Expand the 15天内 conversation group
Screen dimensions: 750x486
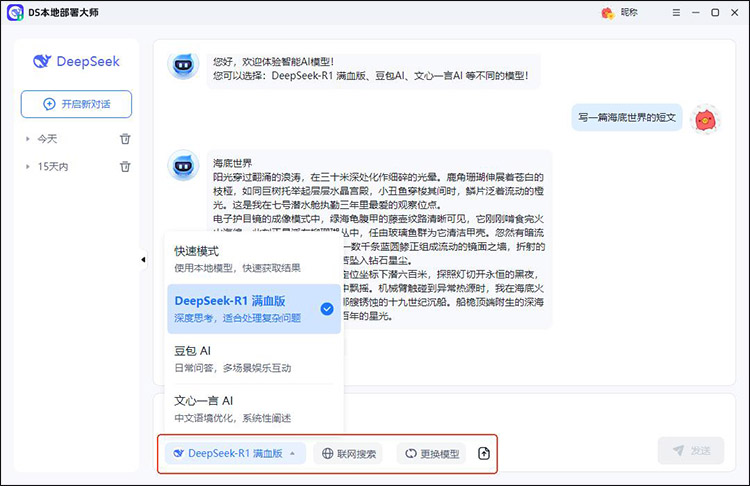coord(27,166)
